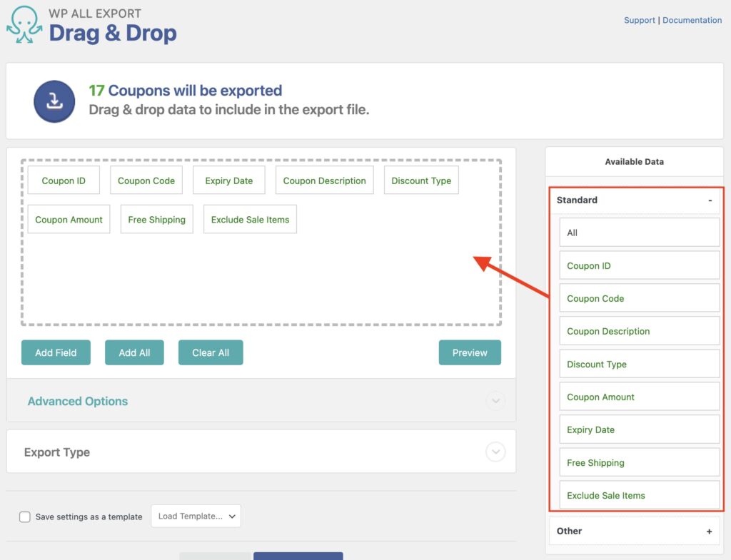Expand the Export Type section

[495, 452]
